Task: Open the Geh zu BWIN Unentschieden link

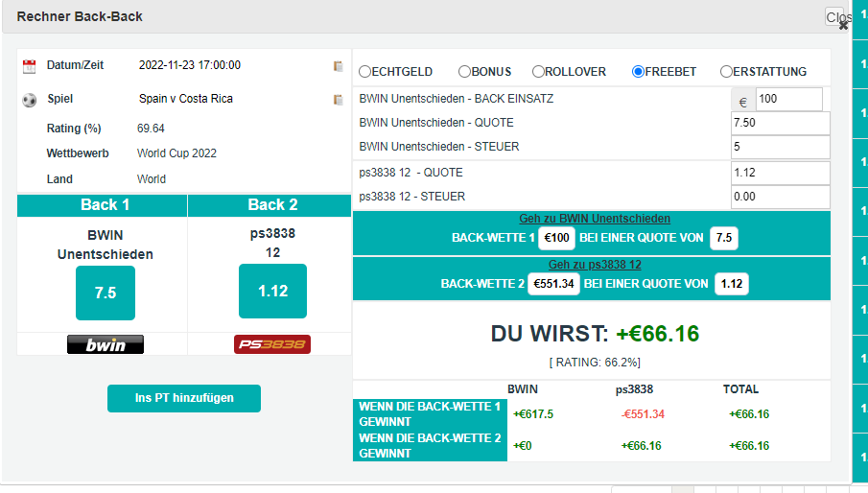Action: click(x=595, y=219)
